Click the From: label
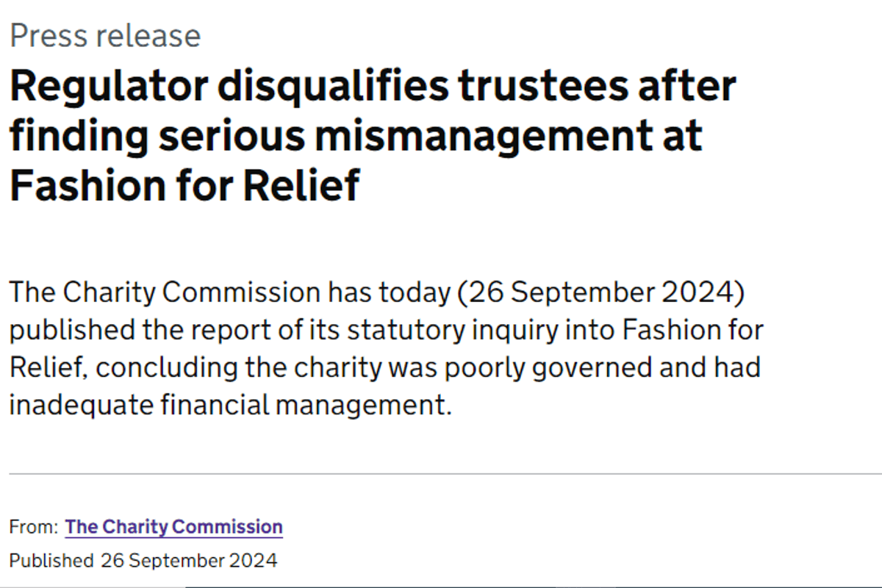882x588 pixels. pyautogui.click(x=33, y=527)
